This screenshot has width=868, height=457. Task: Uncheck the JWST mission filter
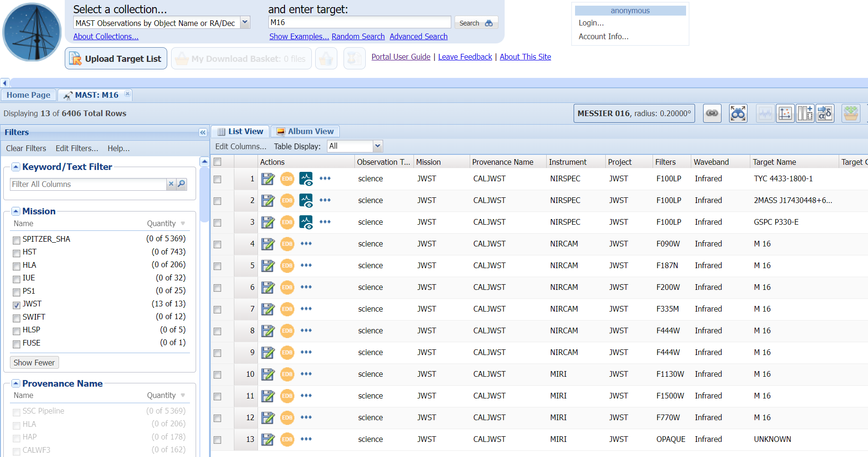[x=17, y=305]
